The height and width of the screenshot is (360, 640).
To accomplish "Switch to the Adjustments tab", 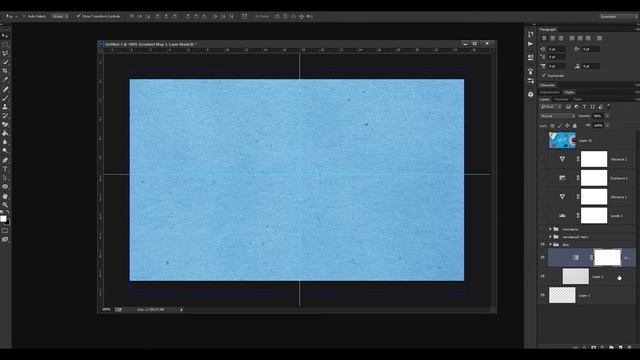I will pyautogui.click(x=550, y=92).
